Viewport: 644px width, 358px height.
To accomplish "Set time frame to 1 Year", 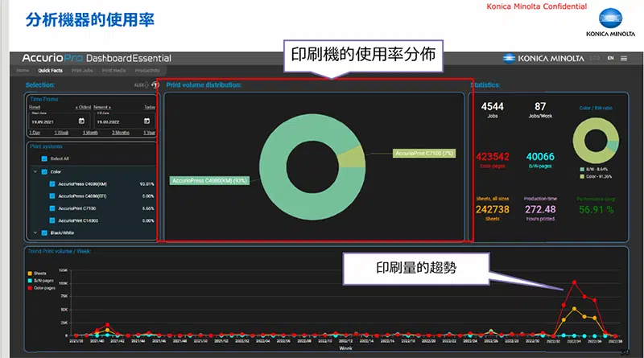I will (x=149, y=133).
